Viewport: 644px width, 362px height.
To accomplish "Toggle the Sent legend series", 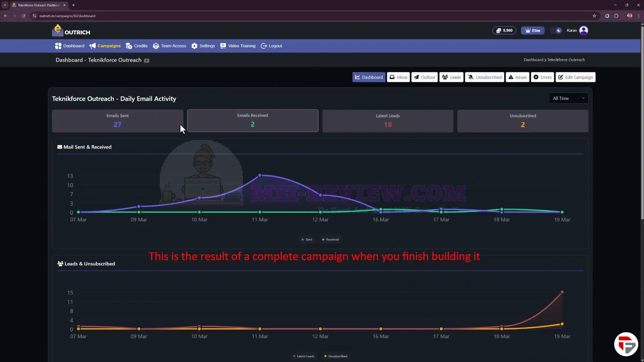I will pyautogui.click(x=307, y=240).
